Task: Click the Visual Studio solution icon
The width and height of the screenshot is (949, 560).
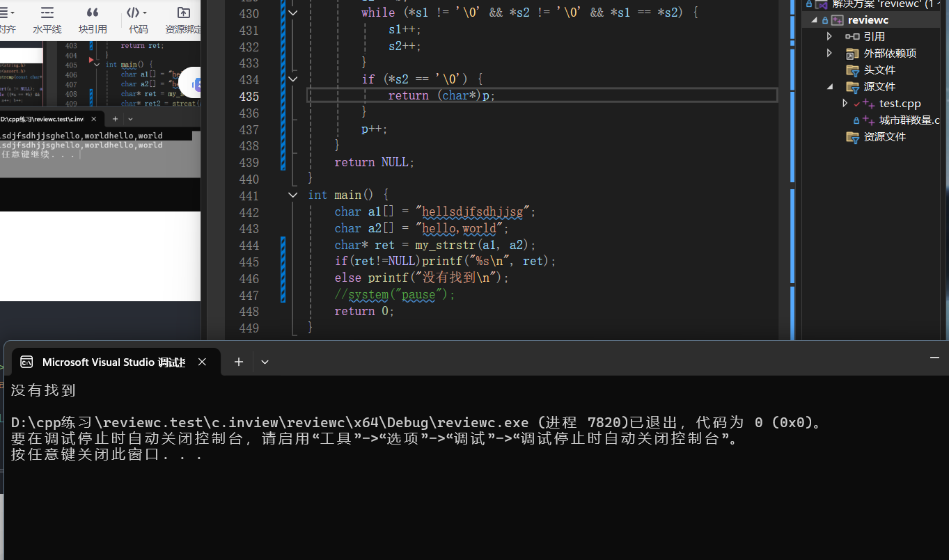Action: click(x=822, y=4)
